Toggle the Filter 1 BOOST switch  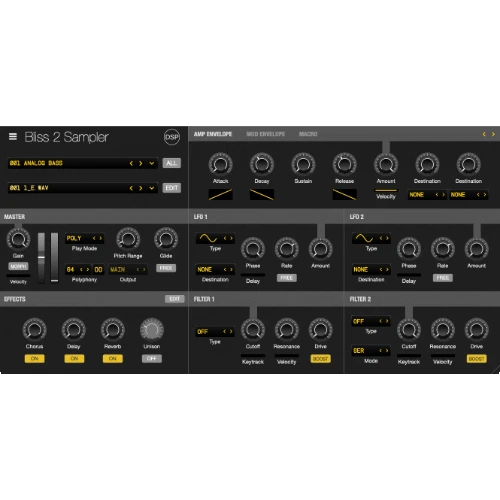click(x=320, y=359)
